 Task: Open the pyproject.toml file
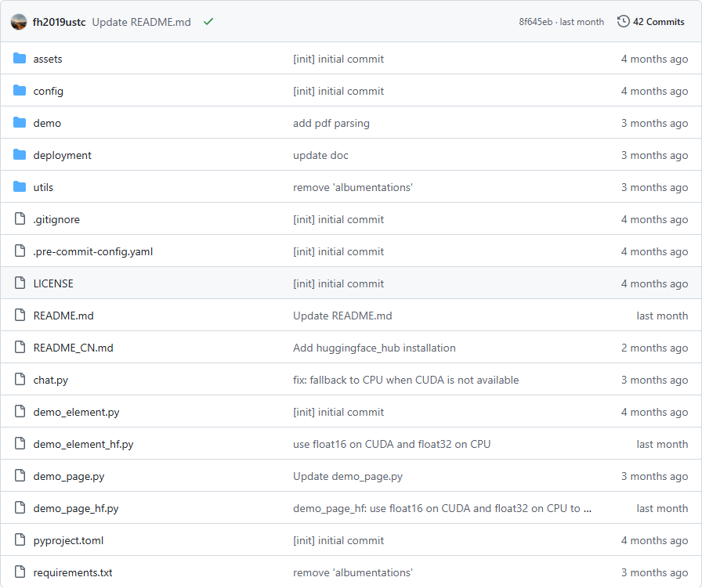click(x=68, y=540)
